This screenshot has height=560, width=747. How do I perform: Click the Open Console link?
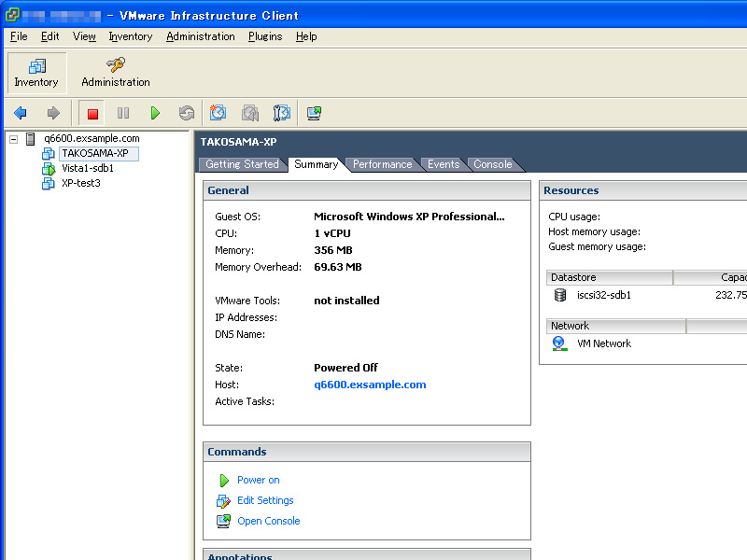point(269,521)
